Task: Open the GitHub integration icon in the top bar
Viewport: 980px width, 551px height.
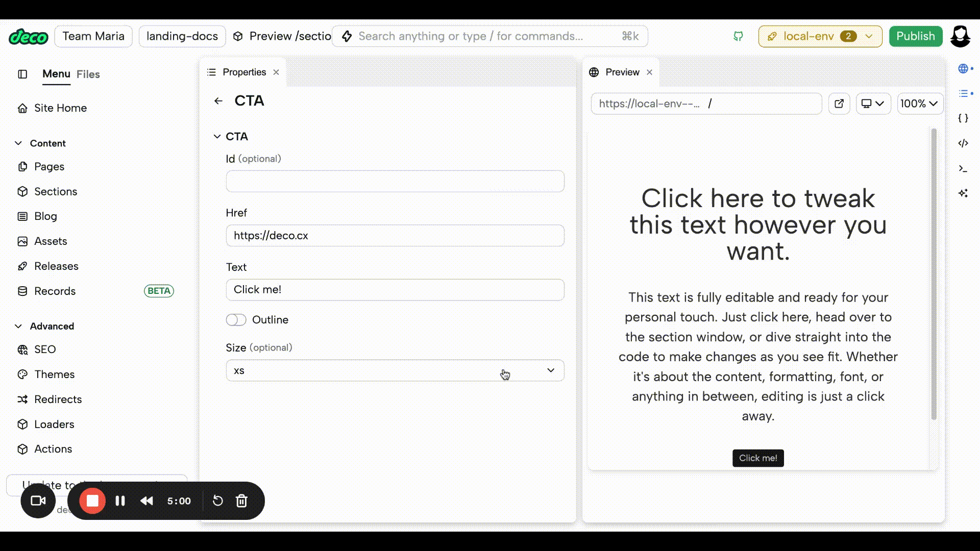Action: coord(738,36)
